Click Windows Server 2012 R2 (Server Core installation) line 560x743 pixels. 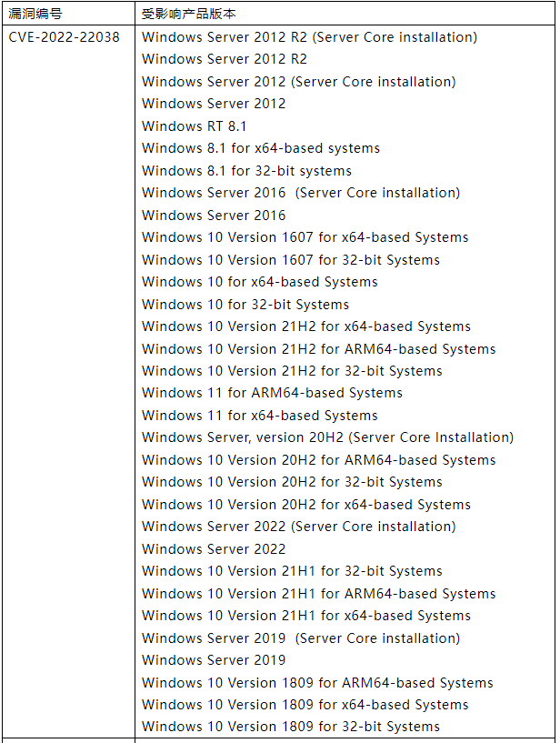click(309, 37)
